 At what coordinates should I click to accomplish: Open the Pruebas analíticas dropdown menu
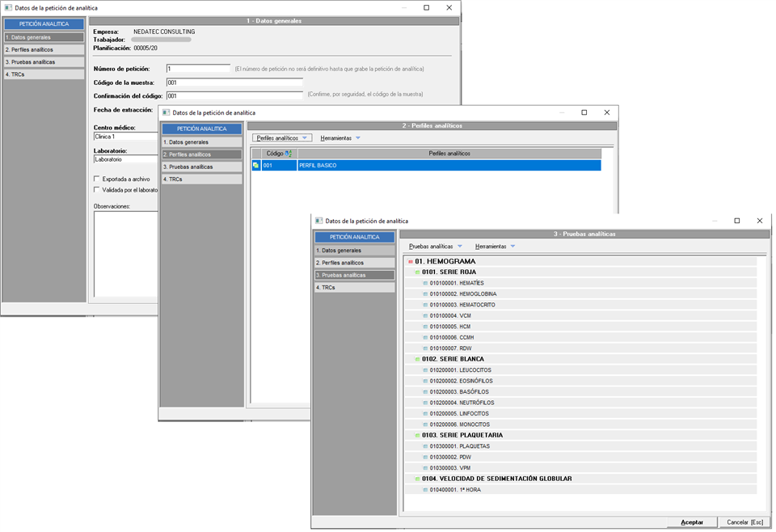tap(435, 246)
